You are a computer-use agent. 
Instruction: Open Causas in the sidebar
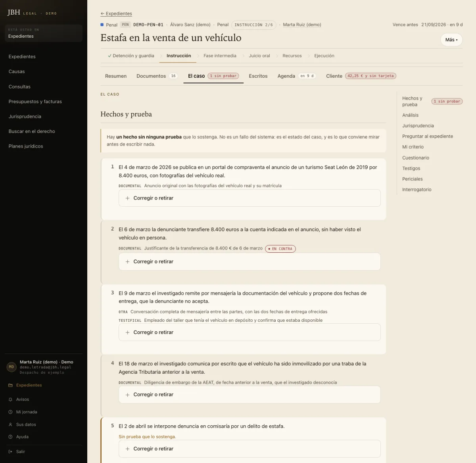(17, 72)
